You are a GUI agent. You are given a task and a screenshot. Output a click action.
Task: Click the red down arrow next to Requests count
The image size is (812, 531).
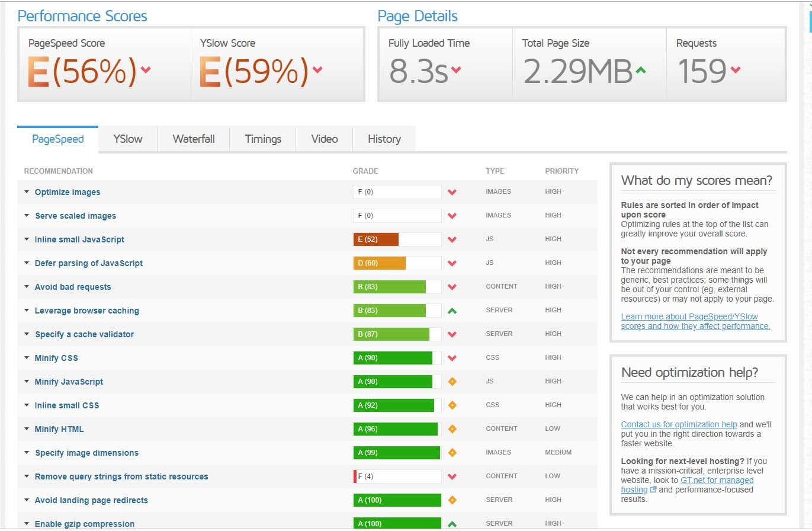pyautogui.click(x=735, y=70)
